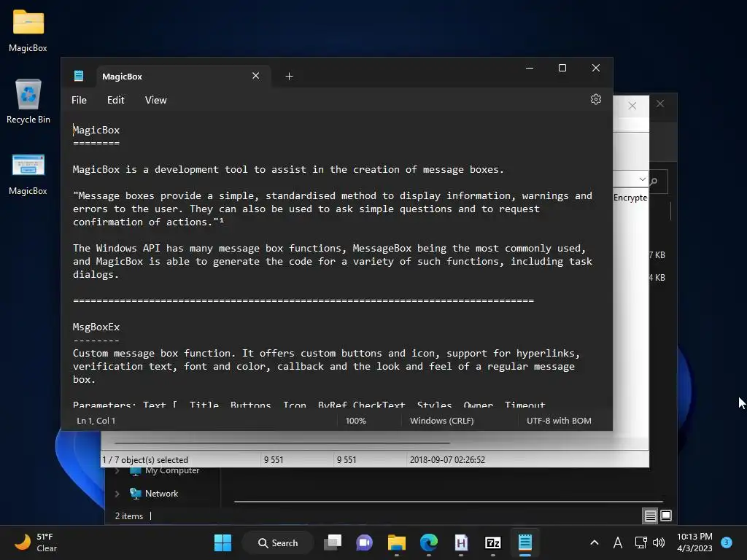Click the Notepad taskbar icon
Viewport: 747px width, 560px height.
tap(525, 542)
